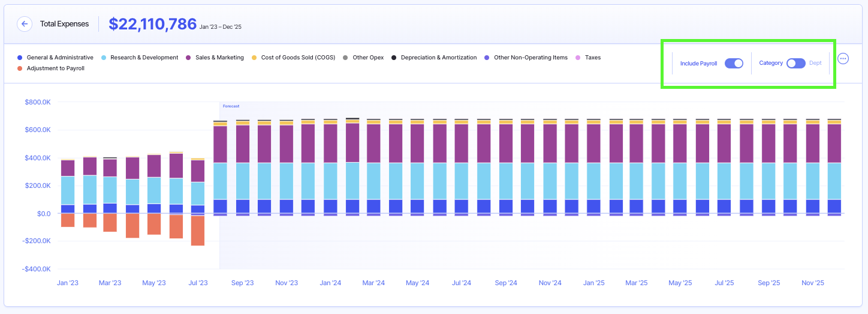The height and width of the screenshot is (314, 868).
Task: Open the three-dot more options menu
Action: pos(843,59)
